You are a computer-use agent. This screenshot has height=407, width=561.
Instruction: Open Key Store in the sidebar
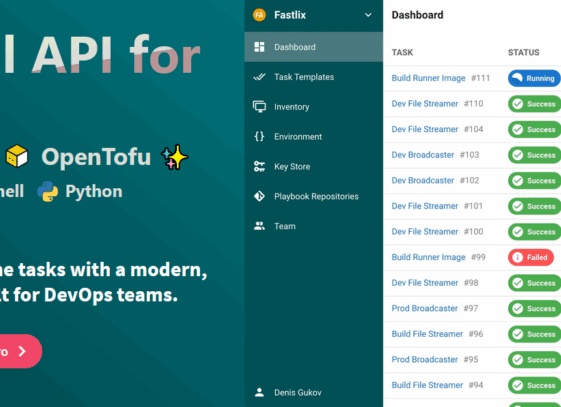tap(313, 166)
